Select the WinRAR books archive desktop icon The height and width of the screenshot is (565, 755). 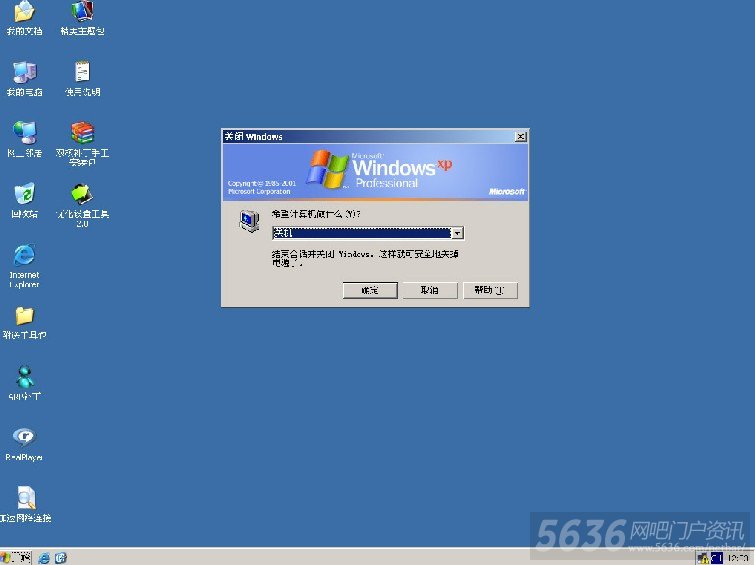click(x=82, y=144)
